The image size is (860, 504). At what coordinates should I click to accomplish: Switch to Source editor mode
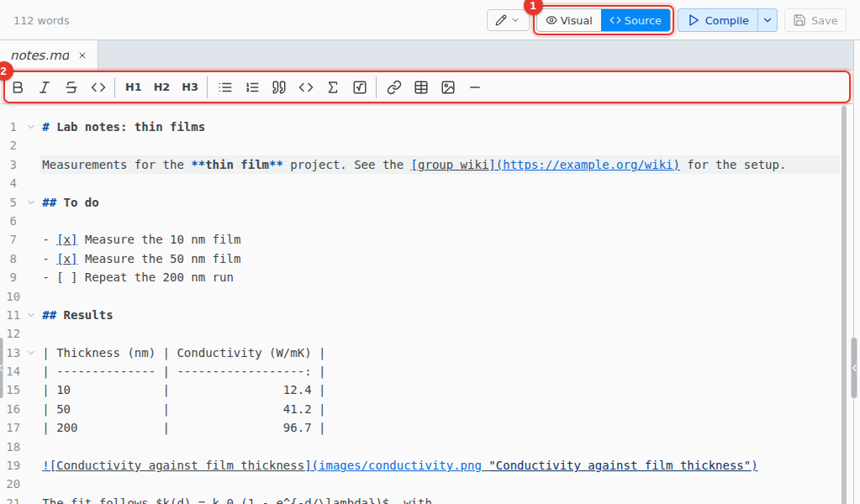[x=636, y=20]
